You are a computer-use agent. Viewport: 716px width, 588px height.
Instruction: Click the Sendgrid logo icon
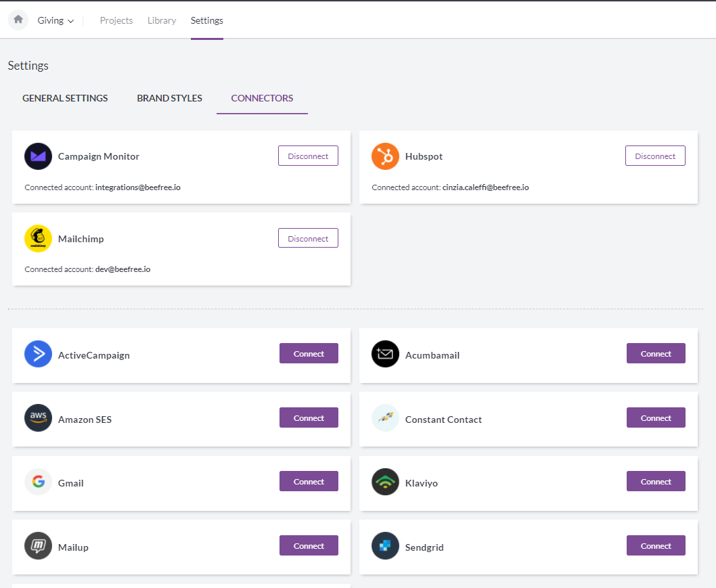coord(385,545)
